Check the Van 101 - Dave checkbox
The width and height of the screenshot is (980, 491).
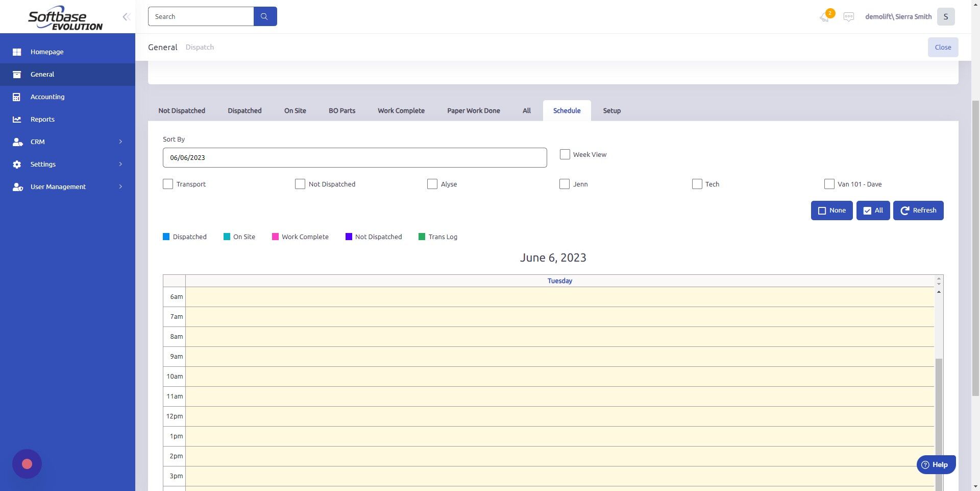point(829,184)
